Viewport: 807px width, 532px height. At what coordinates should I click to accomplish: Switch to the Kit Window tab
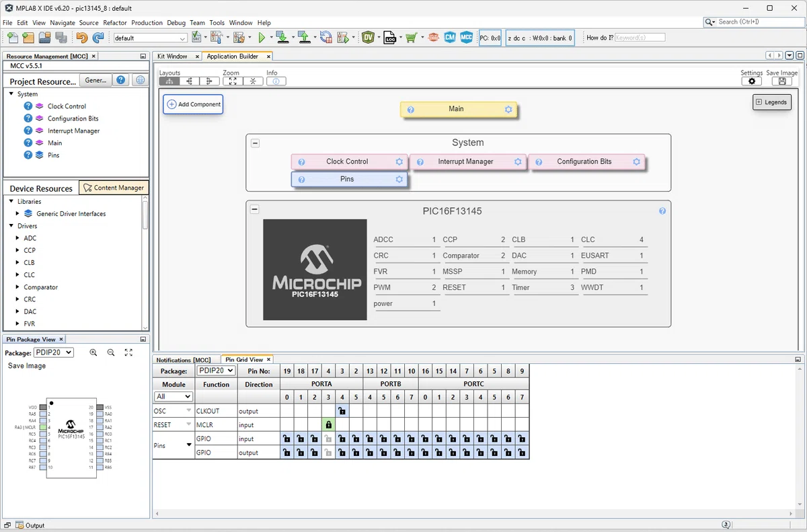tap(172, 56)
